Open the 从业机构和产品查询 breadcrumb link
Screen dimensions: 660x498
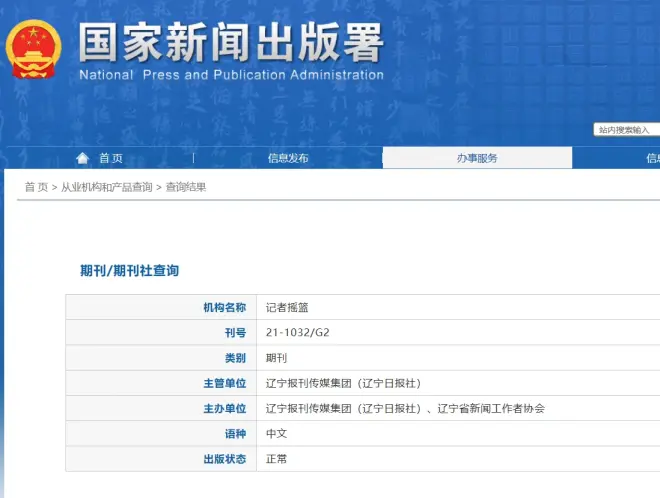click(107, 187)
